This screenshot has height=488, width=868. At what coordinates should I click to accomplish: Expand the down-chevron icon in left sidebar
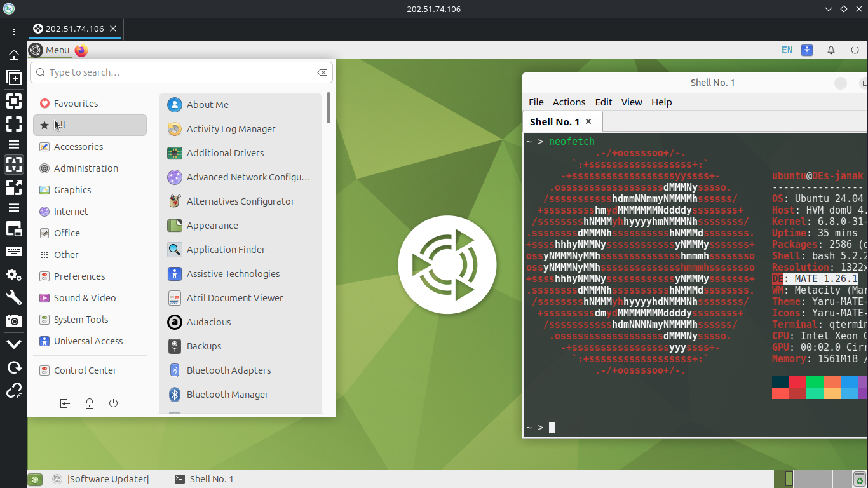pos(13,344)
